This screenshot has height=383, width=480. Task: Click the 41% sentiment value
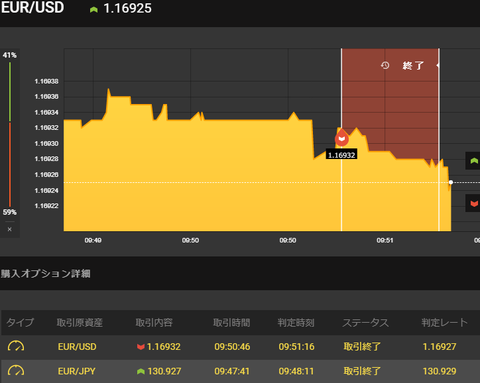pyautogui.click(x=10, y=55)
